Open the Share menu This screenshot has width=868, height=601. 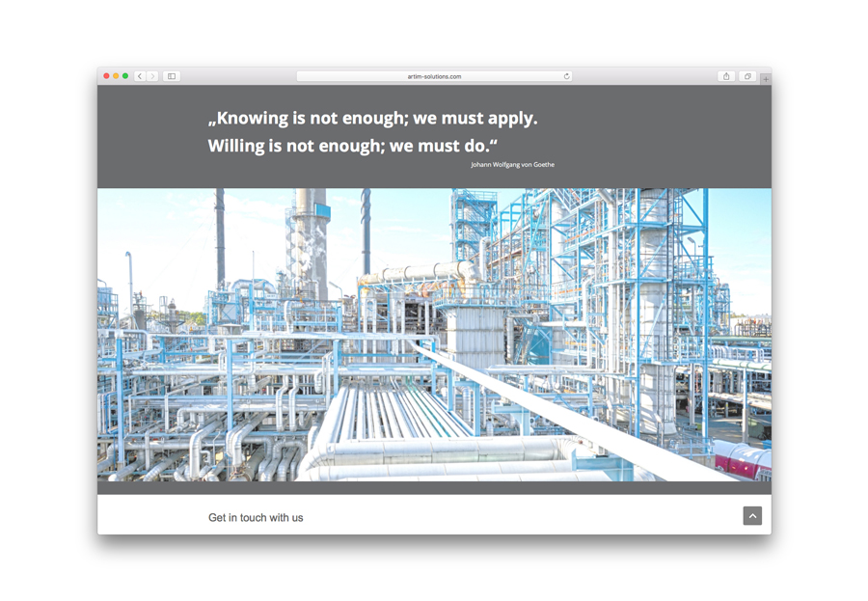point(726,76)
